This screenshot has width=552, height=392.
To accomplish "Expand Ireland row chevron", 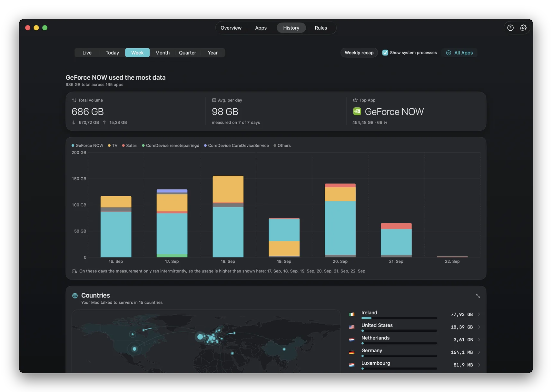I will click(x=479, y=314).
